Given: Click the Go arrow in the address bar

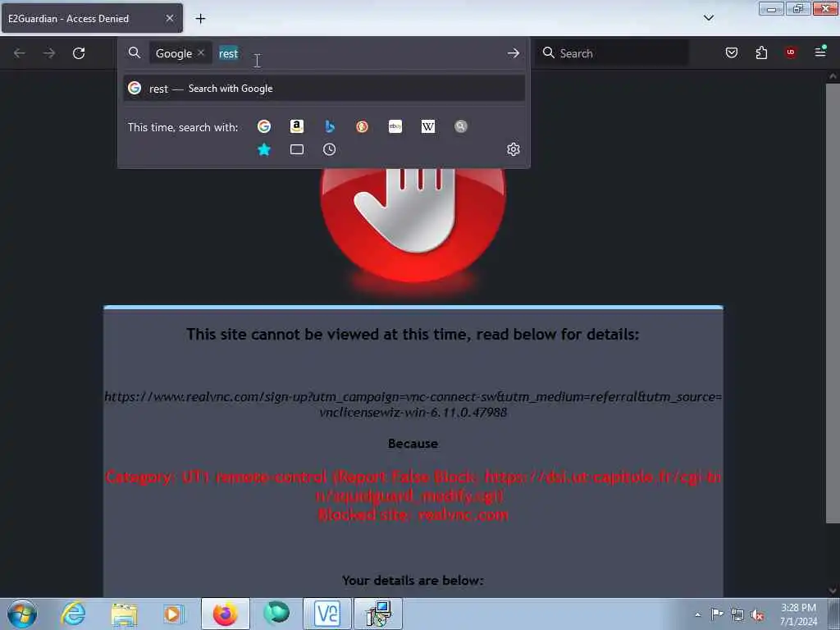Looking at the screenshot, I should pos(514,53).
